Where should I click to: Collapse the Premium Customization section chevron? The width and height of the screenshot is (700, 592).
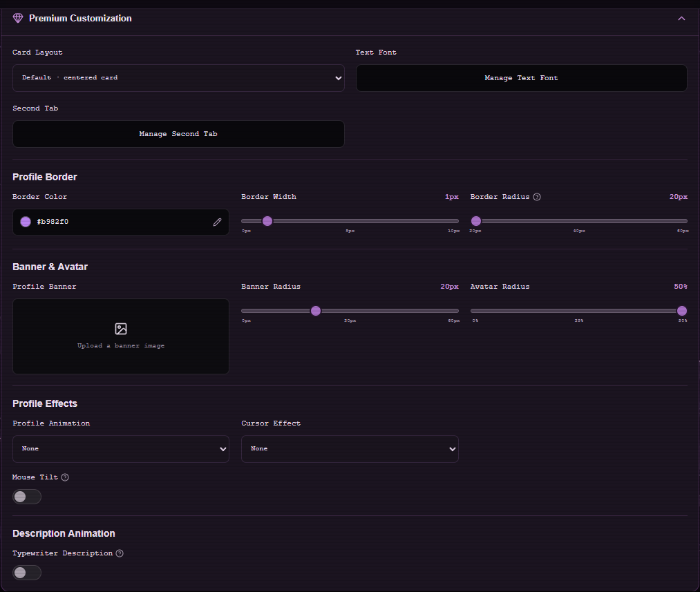pos(681,18)
